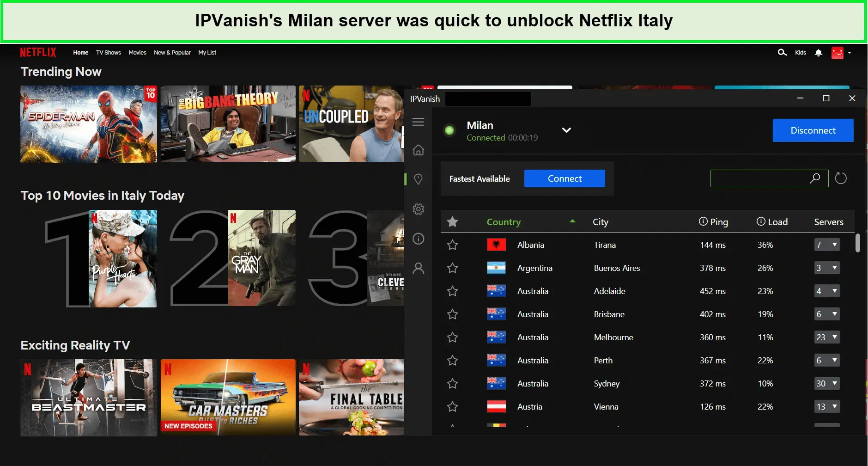Open the server locations pin icon

coord(418,179)
